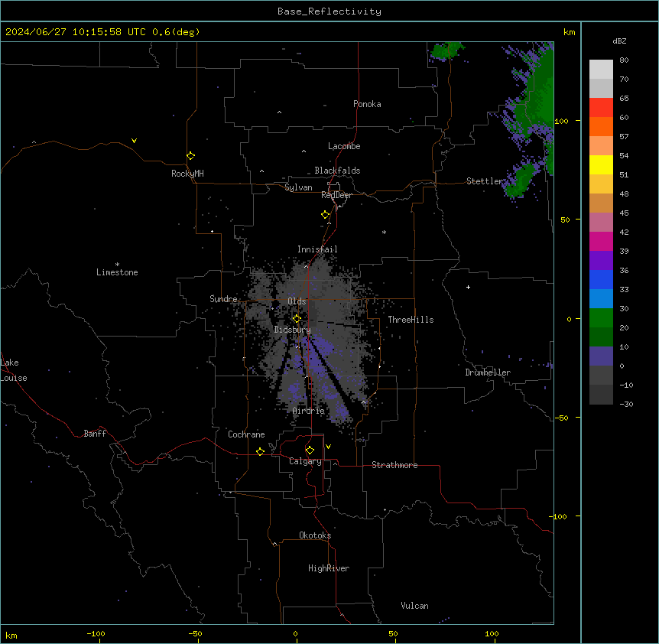Click the magenta 42-39 dBZ legend swatch
Image resolution: width=659 pixels, height=644 pixels.
tap(601, 241)
